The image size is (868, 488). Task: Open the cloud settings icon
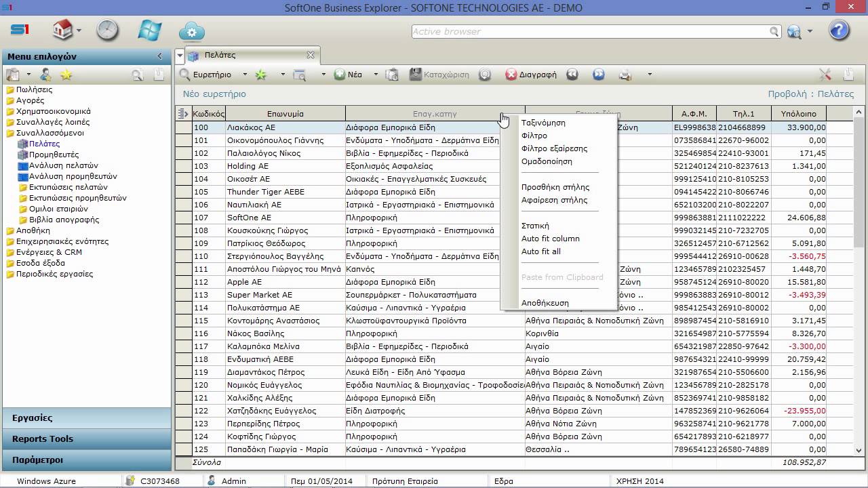pyautogui.click(x=192, y=31)
